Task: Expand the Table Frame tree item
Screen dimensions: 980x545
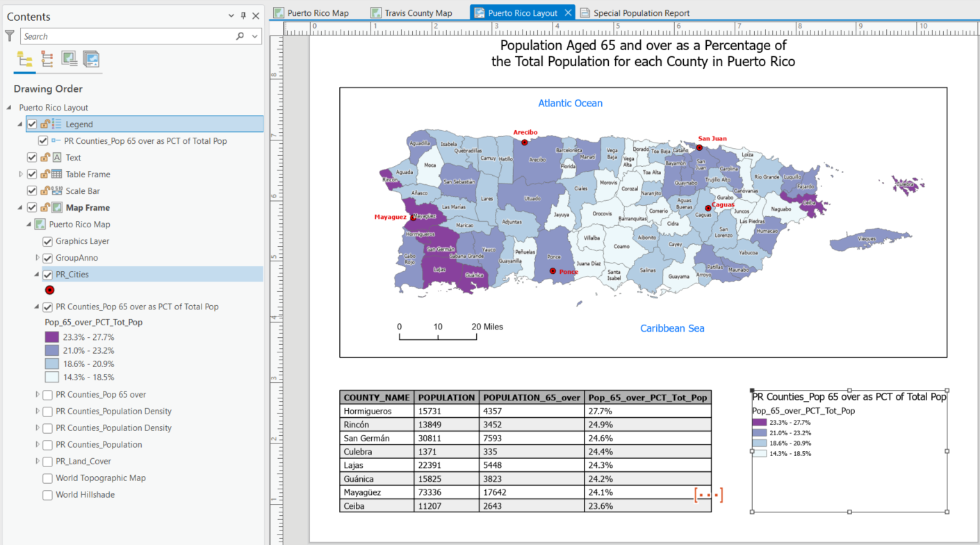Action: click(21, 174)
